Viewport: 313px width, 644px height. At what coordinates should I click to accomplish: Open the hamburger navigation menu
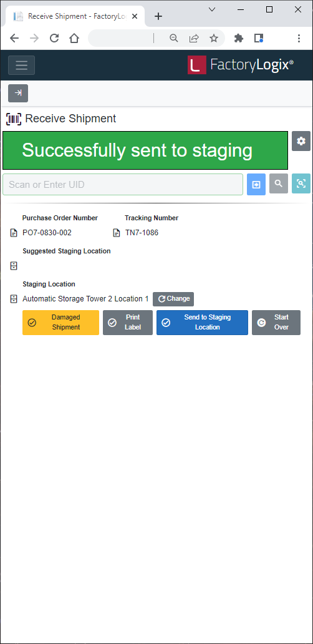coord(21,65)
